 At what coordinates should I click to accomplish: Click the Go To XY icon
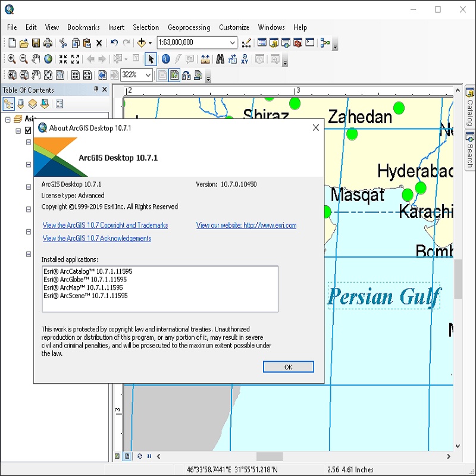(245, 59)
